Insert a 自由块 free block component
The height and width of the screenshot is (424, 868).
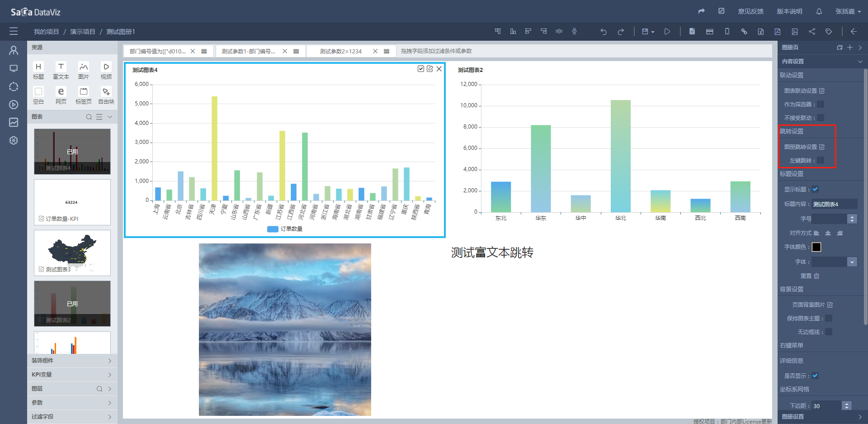point(106,95)
